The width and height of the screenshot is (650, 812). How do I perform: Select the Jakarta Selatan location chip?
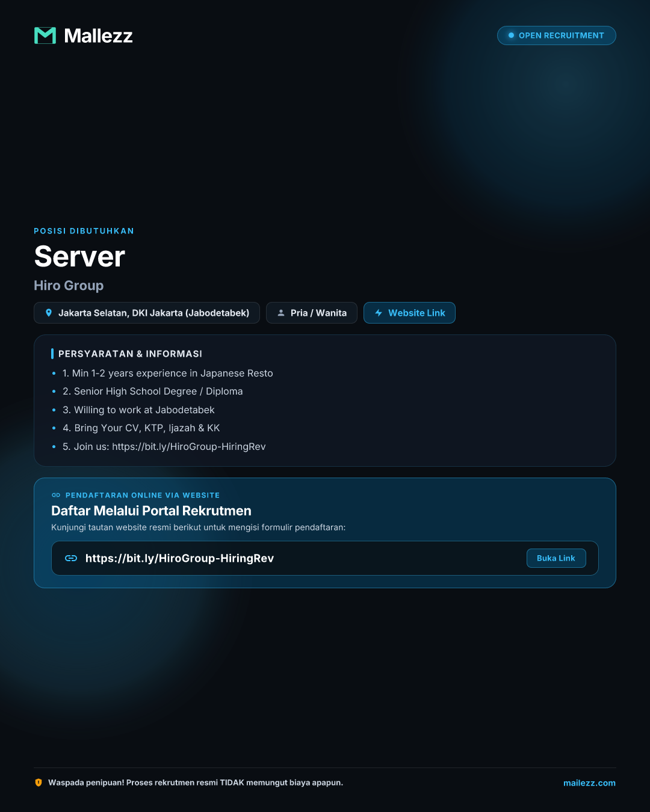[x=147, y=313]
